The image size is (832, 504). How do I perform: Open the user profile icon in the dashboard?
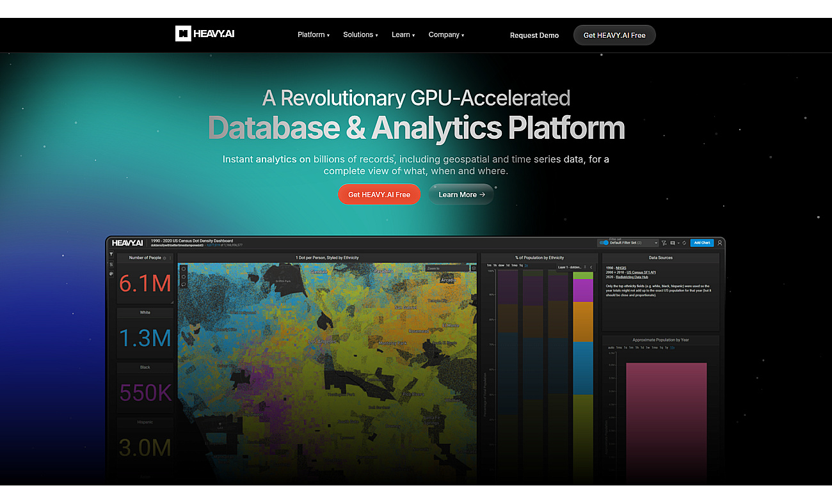720,243
